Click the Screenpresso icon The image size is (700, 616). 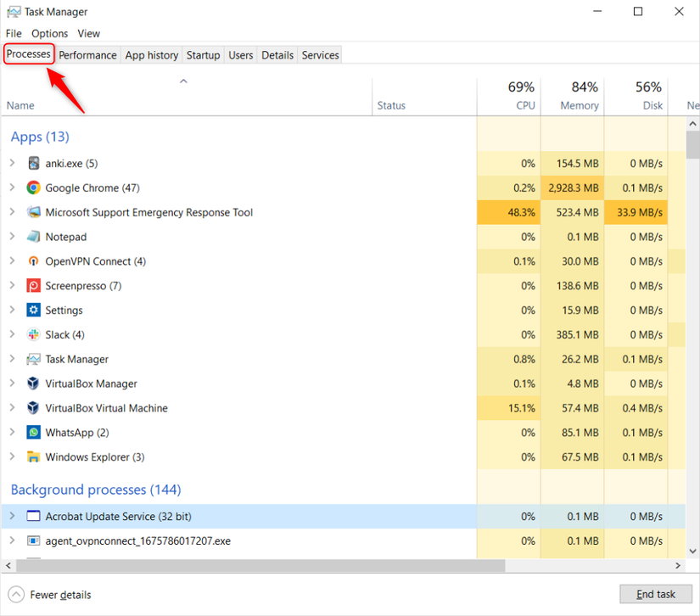point(32,285)
